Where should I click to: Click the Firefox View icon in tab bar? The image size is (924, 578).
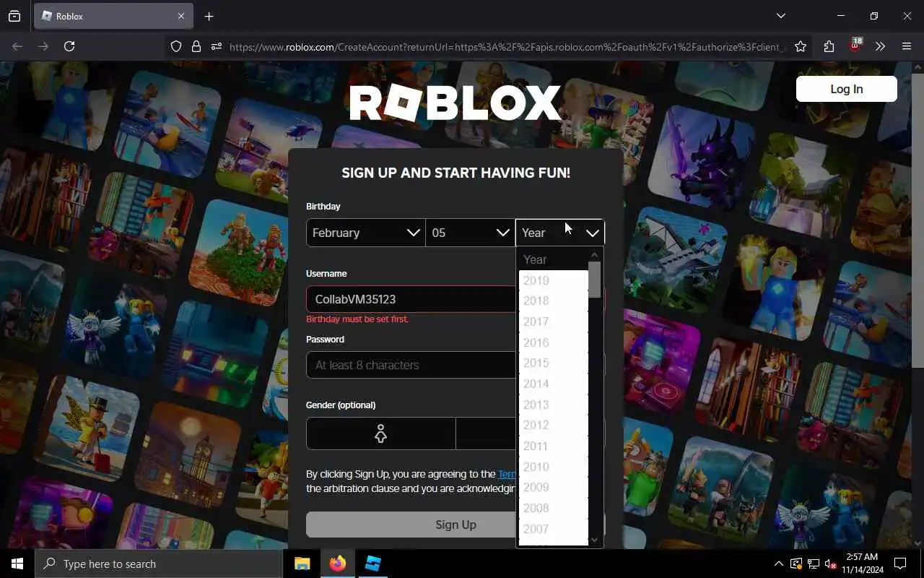coord(14,16)
